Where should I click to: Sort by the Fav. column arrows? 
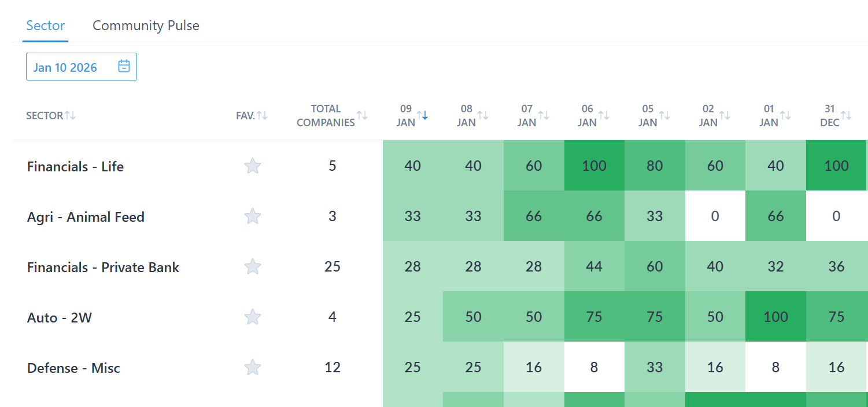[262, 115]
